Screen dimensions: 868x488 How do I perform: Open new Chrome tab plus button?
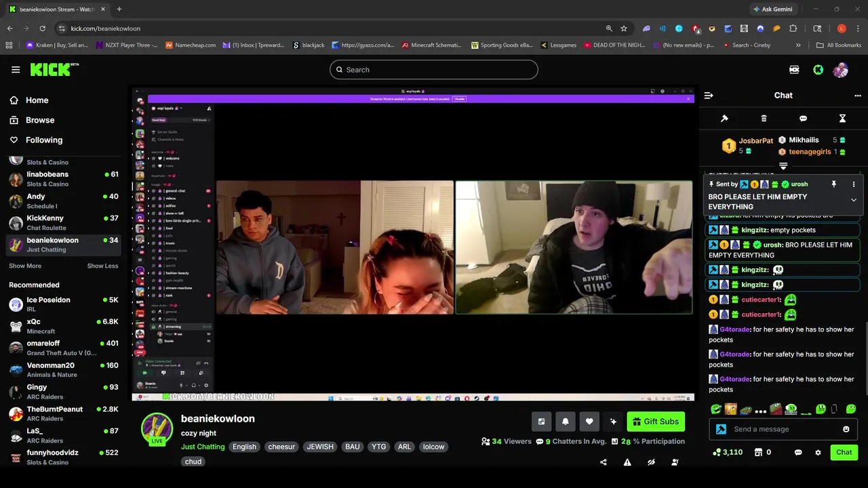[119, 9]
